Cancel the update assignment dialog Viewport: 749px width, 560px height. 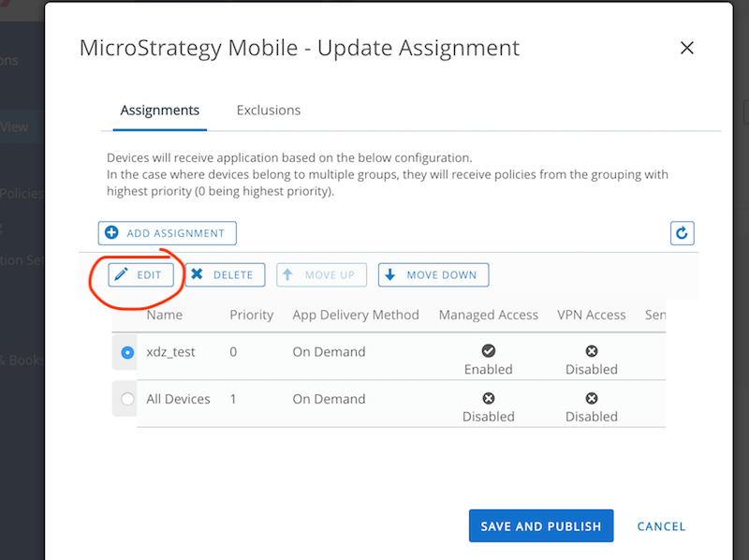[x=661, y=526]
